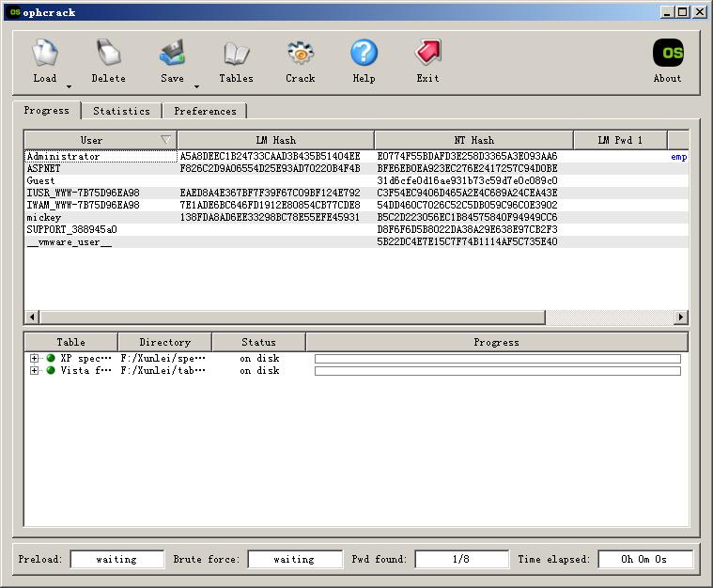The image size is (713, 588).
Task: Toggle the sort arrow on User column
Action: (x=165, y=140)
